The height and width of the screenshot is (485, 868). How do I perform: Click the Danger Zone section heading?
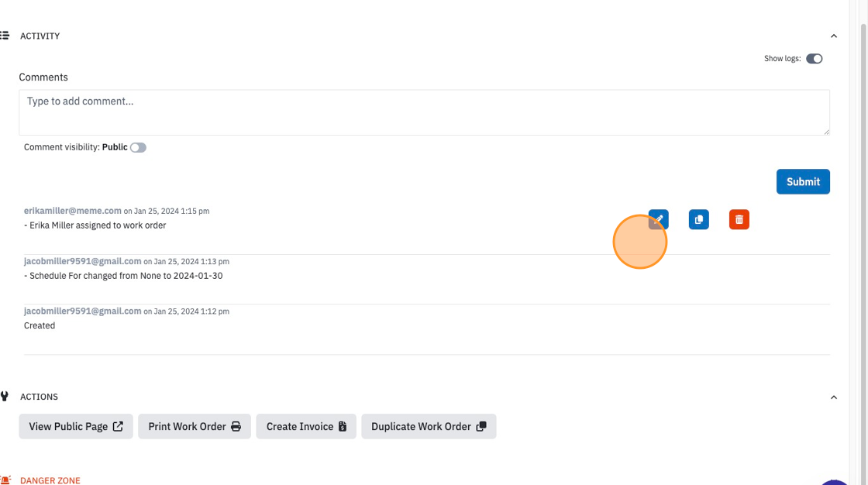tap(50, 480)
